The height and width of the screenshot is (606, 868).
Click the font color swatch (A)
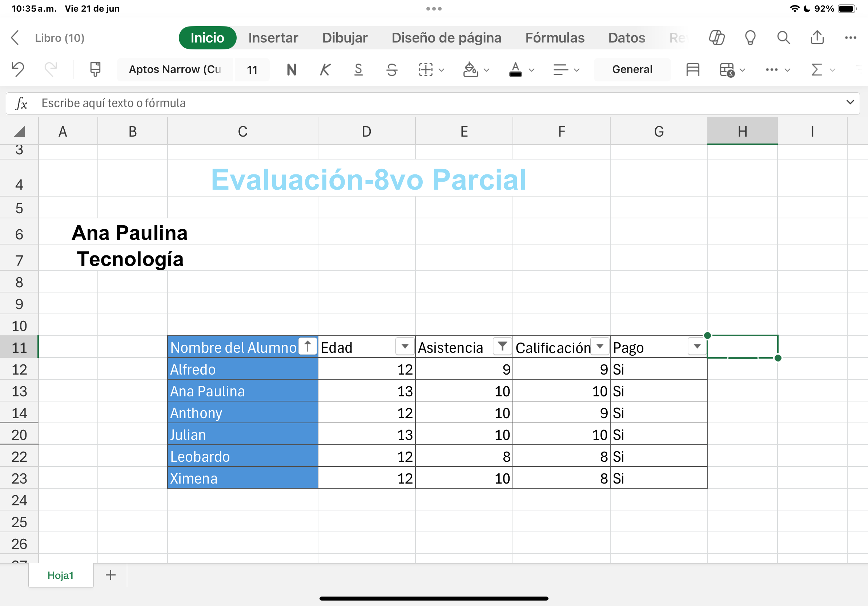[515, 69]
